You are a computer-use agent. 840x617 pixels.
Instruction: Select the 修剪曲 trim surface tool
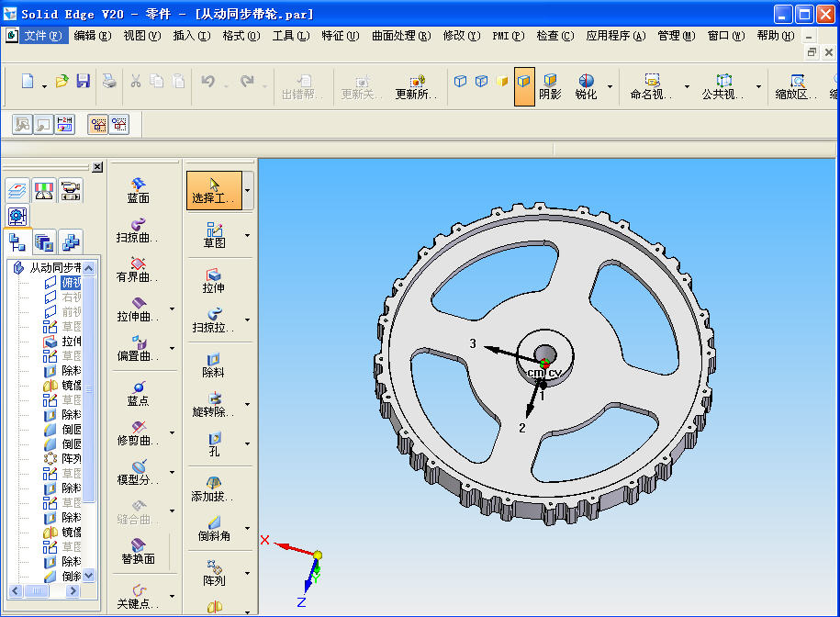139,433
